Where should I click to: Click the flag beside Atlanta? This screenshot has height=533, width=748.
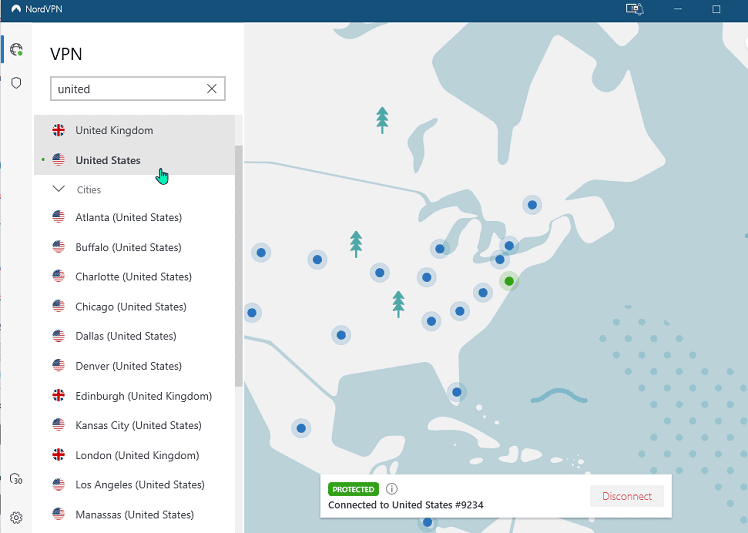59,217
